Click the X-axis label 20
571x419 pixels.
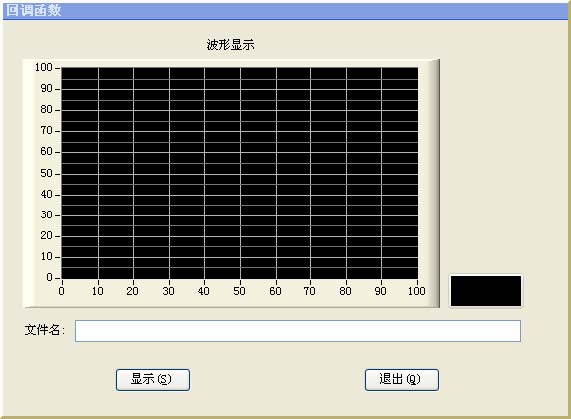pos(132,291)
